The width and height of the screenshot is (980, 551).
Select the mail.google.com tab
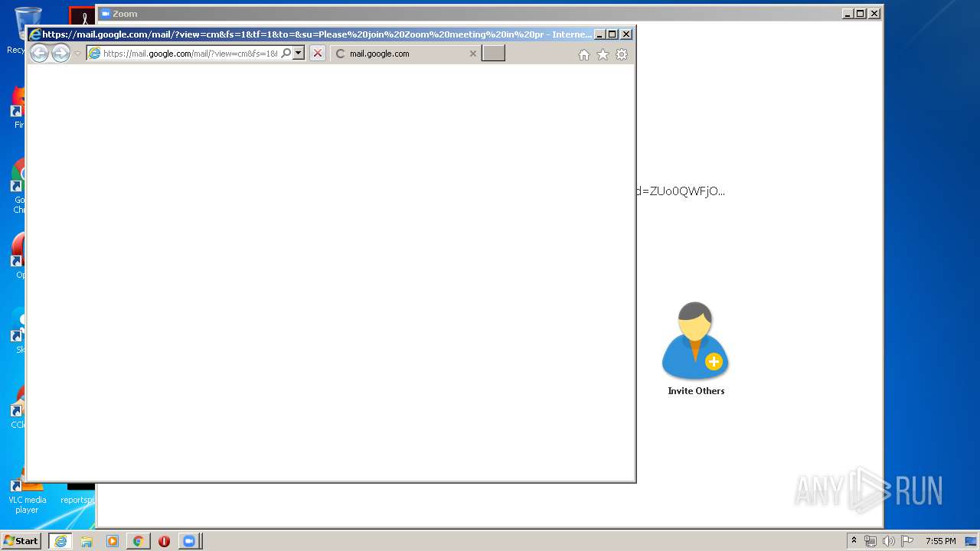tap(406, 54)
